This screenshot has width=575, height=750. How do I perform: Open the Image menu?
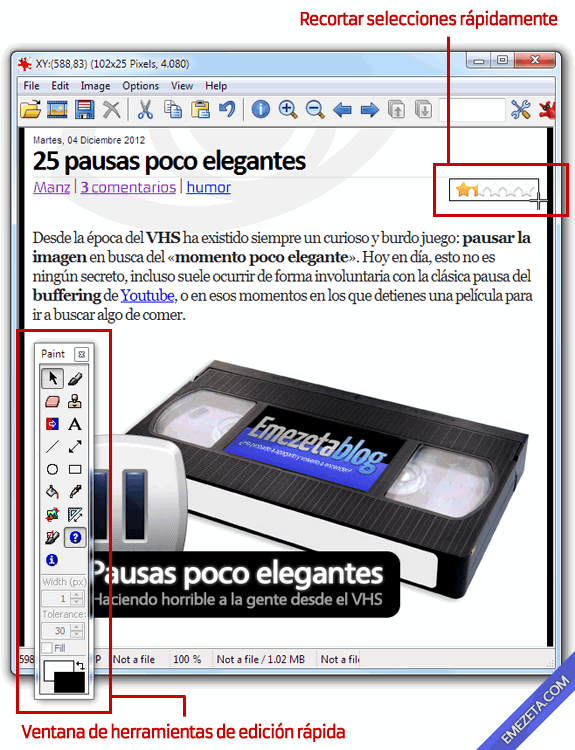point(95,86)
